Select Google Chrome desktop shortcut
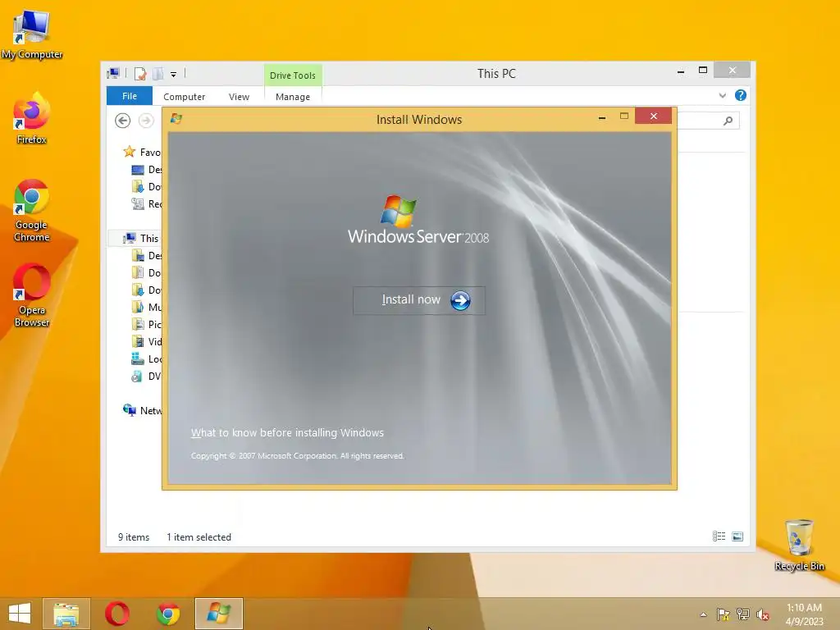This screenshot has height=630, width=840. pos(32,211)
